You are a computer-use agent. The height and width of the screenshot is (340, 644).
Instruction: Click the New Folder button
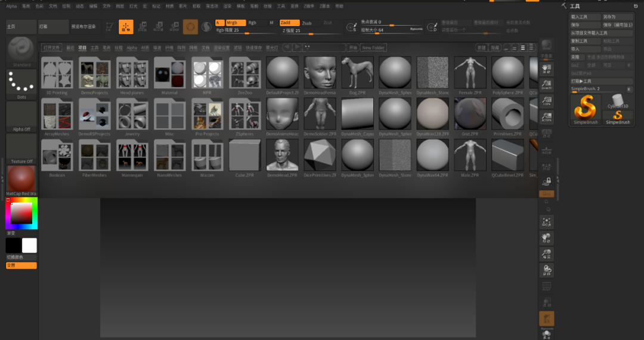coord(373,48)
